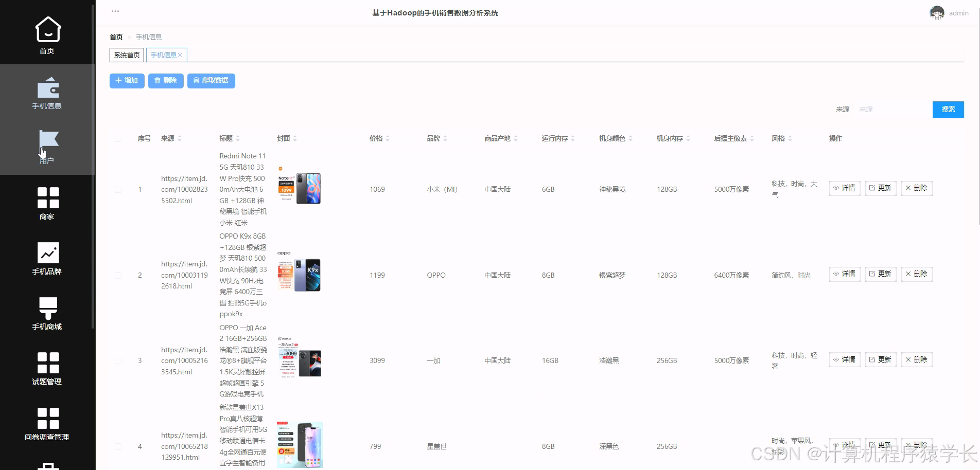Sort table by 标题 column arrows
This screenshot has width=980, height=470.
click(x=238, y=138)
